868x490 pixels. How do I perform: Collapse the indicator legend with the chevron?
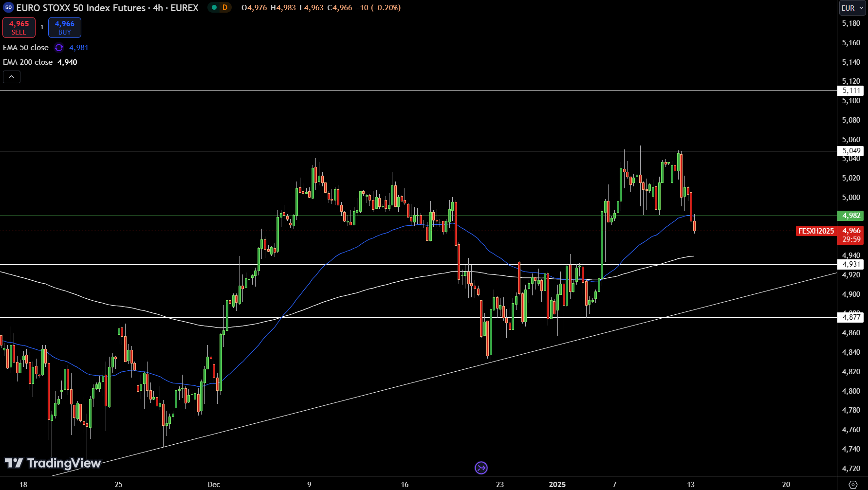12,77
